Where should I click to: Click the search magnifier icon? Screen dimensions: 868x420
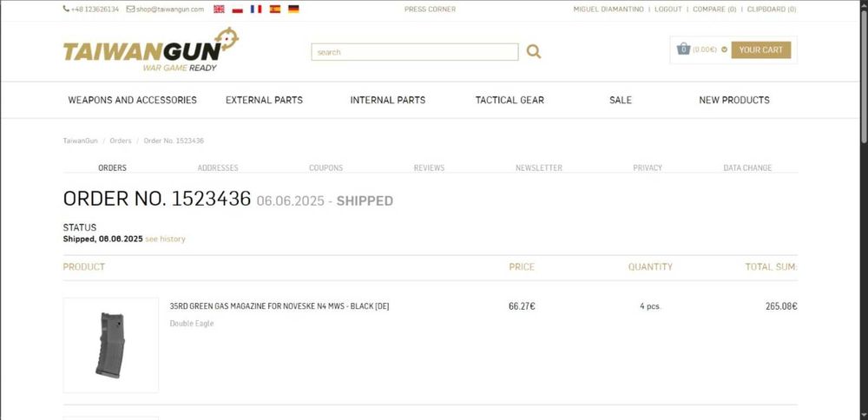pyautogui.click(x=534, y=52)
